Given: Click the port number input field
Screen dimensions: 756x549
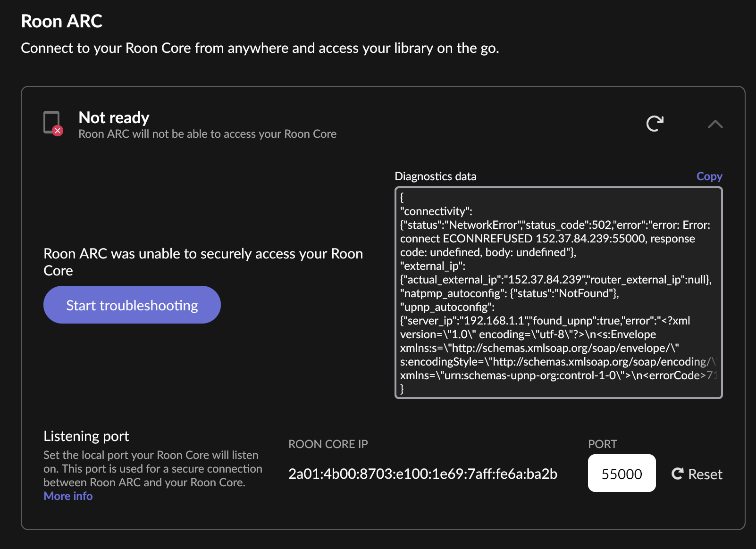Looking at the screenshot, I should [622, 473].
